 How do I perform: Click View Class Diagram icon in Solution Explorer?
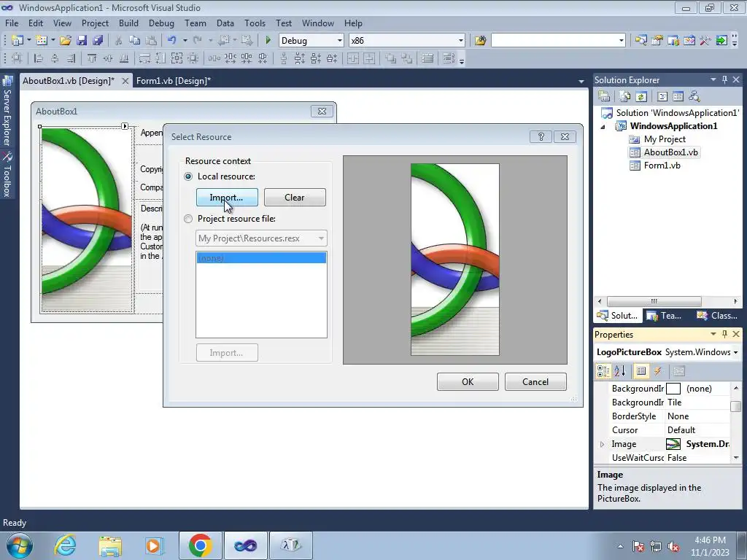click(x=694, y=97)
